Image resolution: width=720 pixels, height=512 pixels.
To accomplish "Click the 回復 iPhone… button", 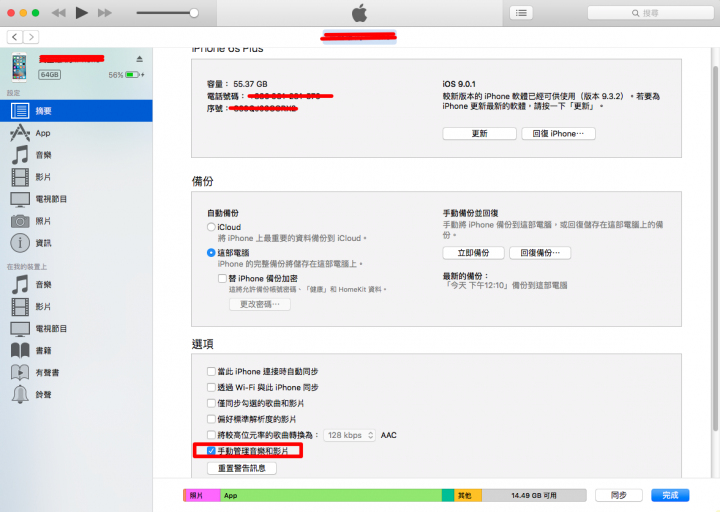I will (x=558, y=134).
